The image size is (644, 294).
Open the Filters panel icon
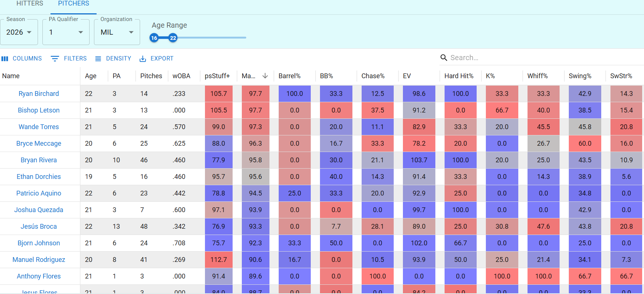click(55, 59)
